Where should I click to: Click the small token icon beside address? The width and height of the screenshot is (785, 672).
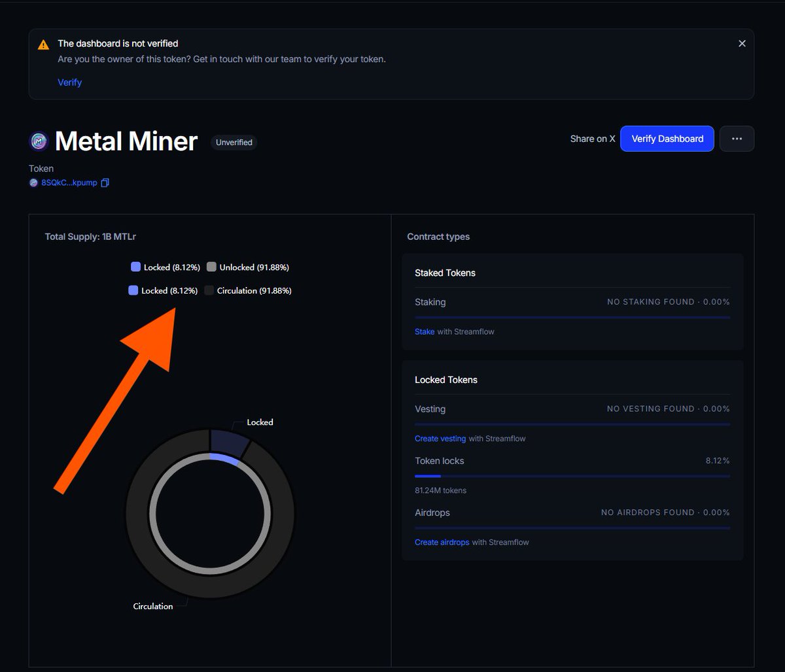(33, 183)
